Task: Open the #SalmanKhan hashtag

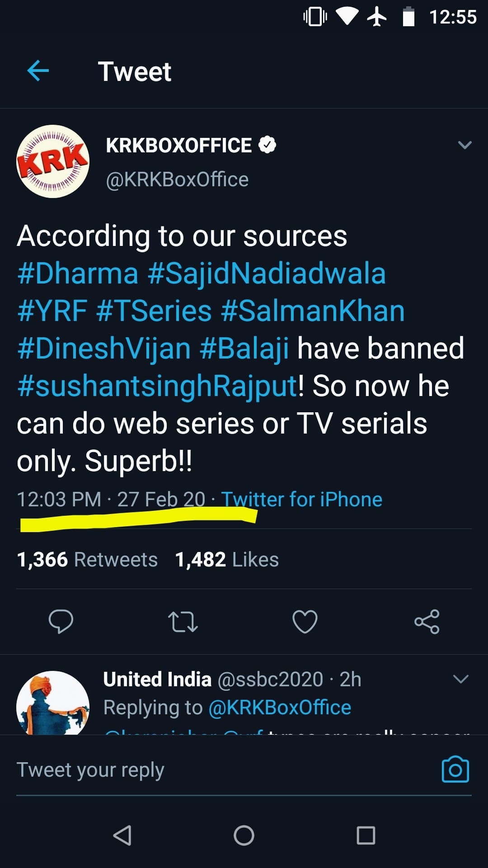Action: [313, 311]
